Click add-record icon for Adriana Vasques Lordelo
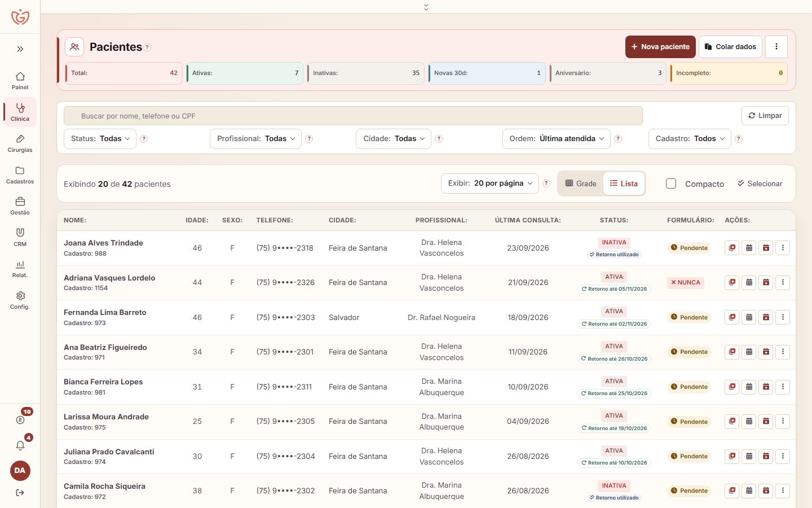 [732, 282]
